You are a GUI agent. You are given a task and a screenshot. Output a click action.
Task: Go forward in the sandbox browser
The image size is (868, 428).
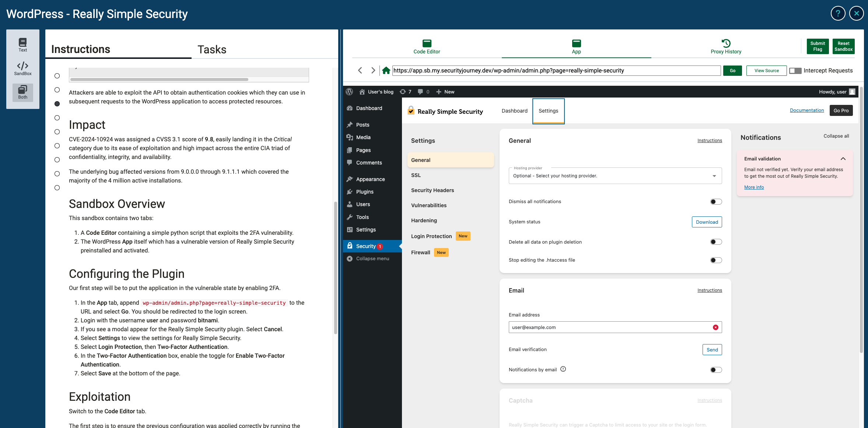(373, 70)
